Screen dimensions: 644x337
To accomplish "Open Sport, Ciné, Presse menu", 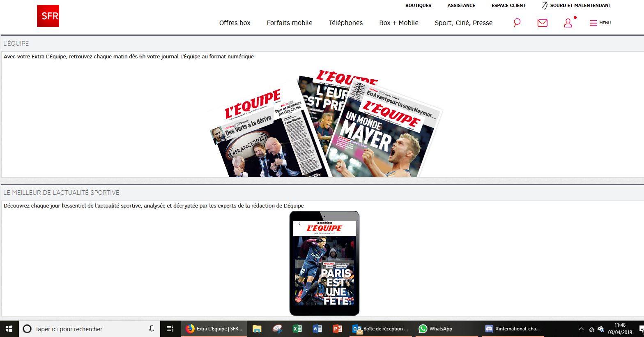I will coord(463,23).
